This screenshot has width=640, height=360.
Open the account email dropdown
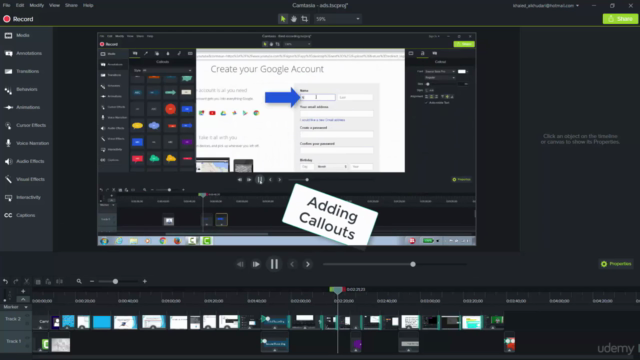pos(546,6)
